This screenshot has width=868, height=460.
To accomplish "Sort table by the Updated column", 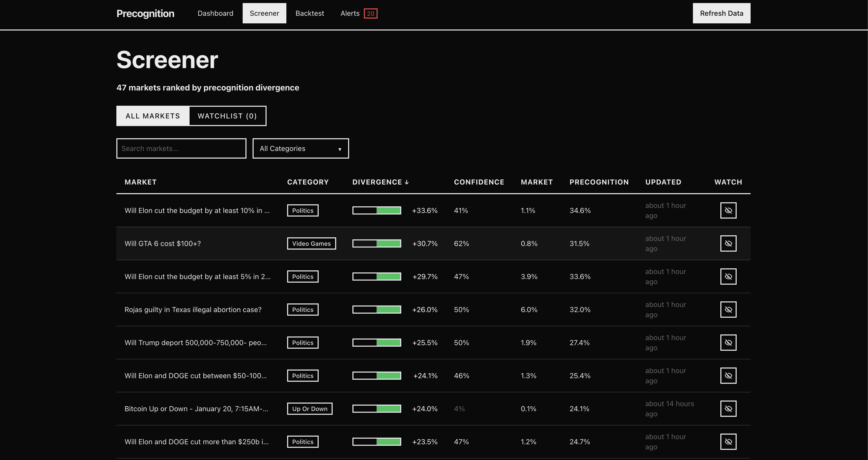I will click(663, 182).
